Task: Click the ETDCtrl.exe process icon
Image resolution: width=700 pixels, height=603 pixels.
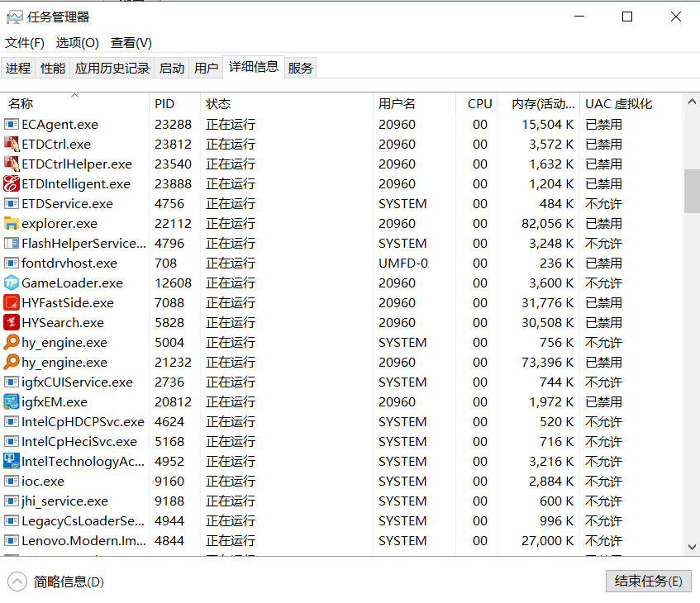Action: tap(12, 144)
